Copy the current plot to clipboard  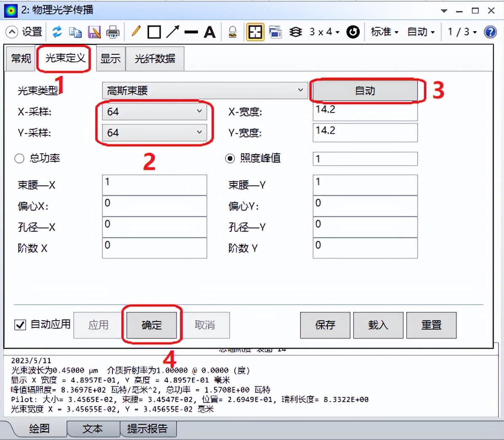pos(75,32)
